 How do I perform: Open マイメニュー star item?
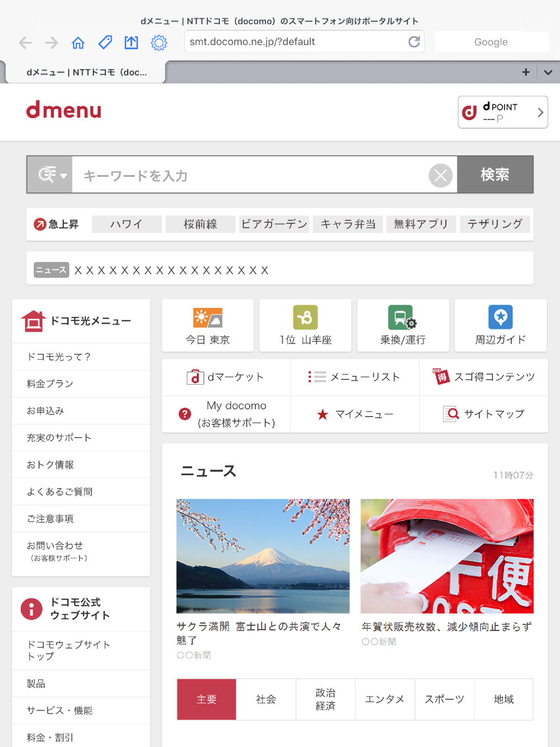354,414
